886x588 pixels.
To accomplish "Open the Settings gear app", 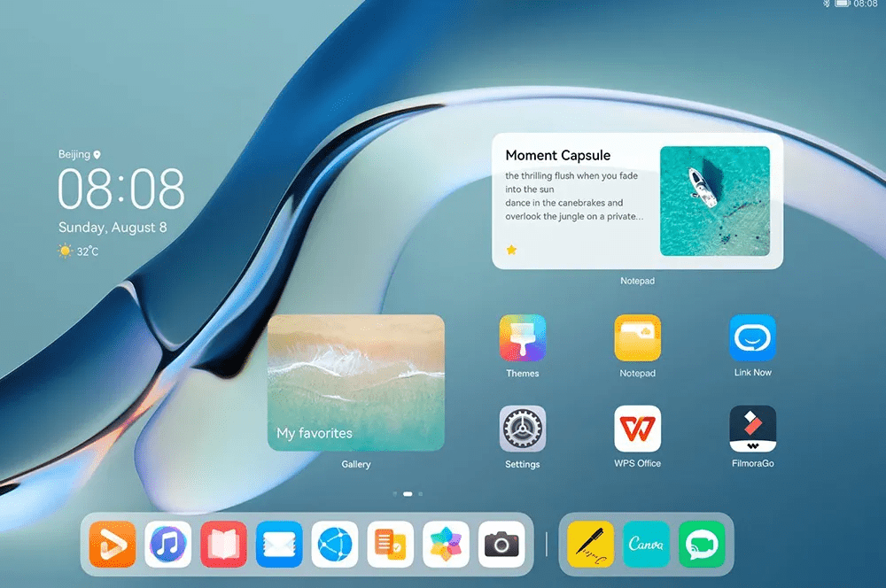I will (x=522, y=429).
